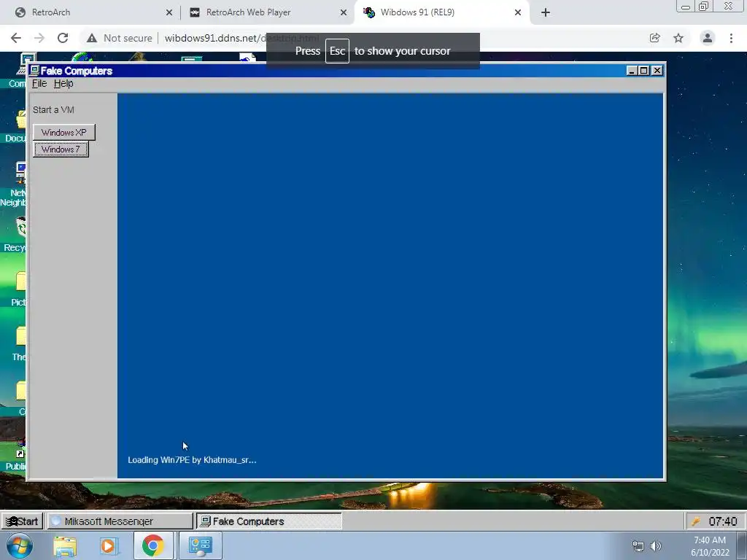Switch to Mikasoft Messenger taskbar item
The height and width of the screenshot is (560, 747).
click(x=120, y=521)
